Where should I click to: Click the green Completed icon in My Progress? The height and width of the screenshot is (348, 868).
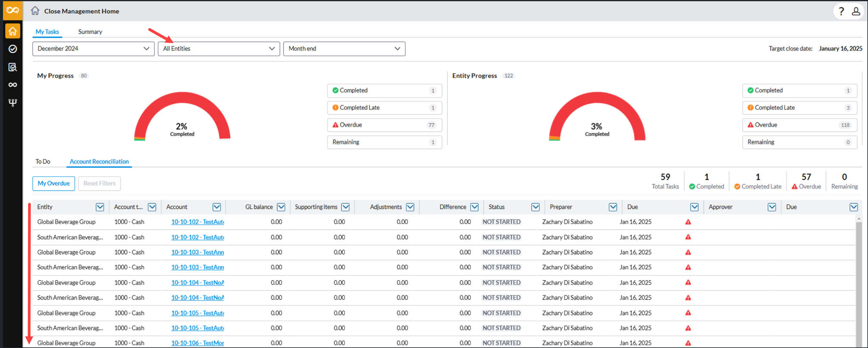click(335, 90)
